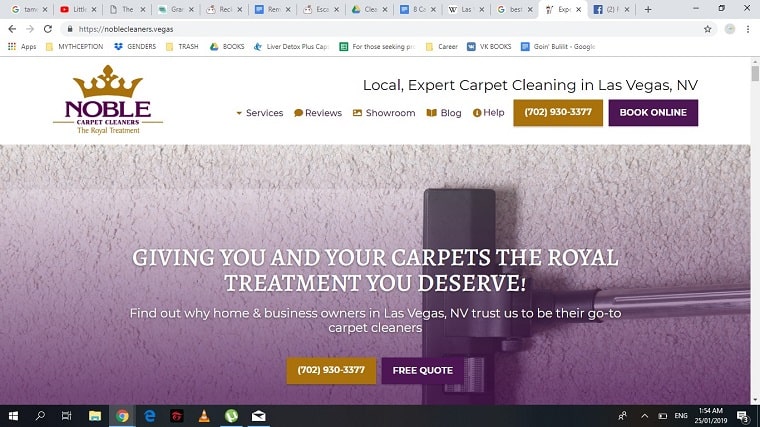Go to the Showroom page

point(384,113)
